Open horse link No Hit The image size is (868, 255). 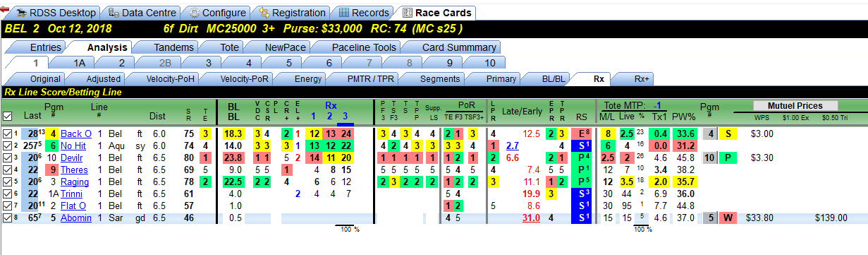[x=73, y=146]
